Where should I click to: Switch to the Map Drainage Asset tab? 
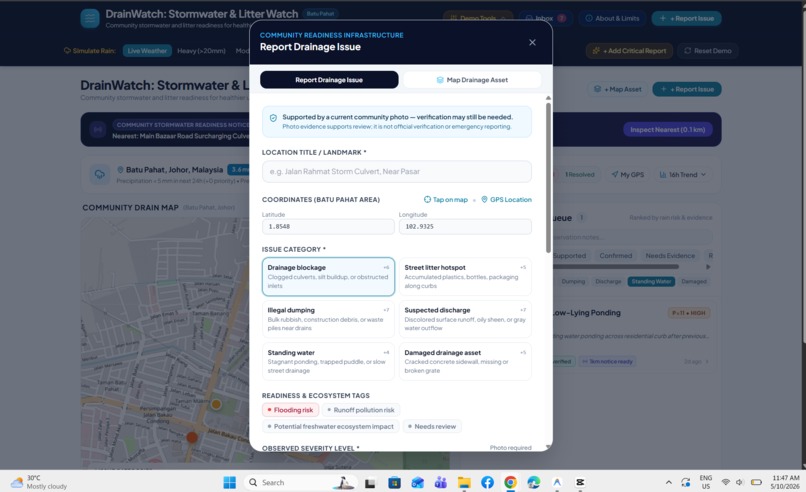[472, 80]
